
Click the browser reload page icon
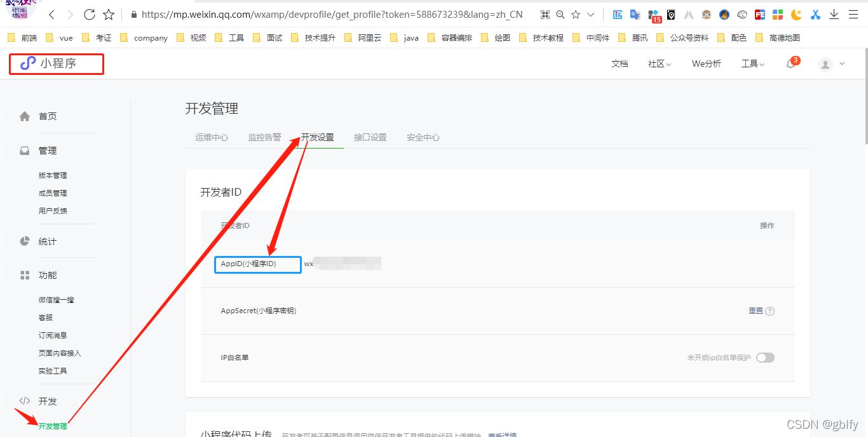tap(90, 15)
